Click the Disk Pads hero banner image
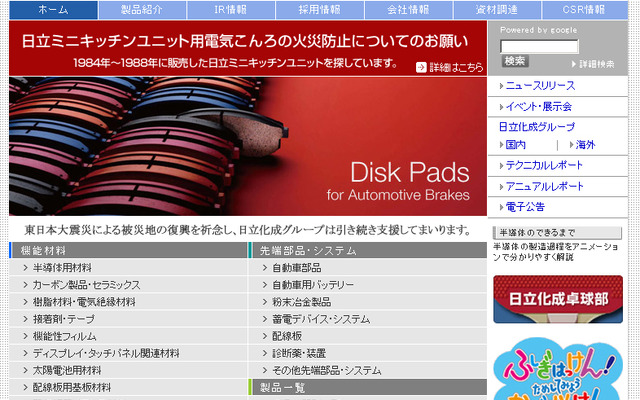Image resolution: width=640 pixels, height=400 pixels. (248, 146)
